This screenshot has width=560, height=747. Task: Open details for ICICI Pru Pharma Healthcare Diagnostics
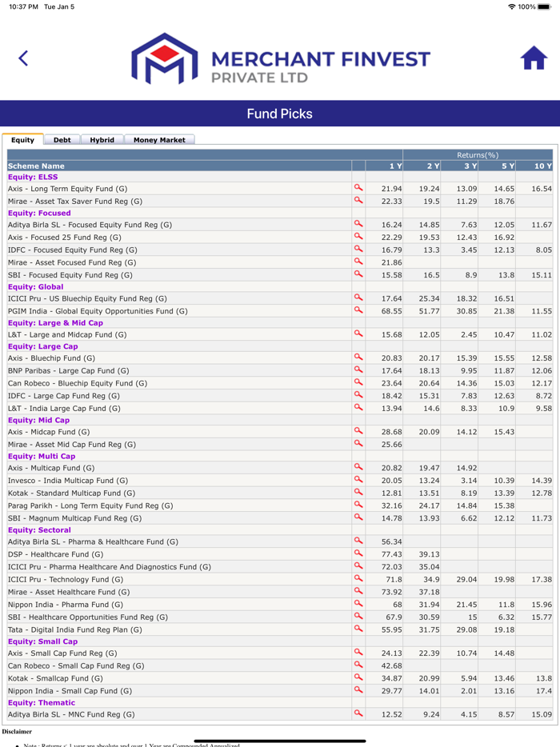point(358,566)
